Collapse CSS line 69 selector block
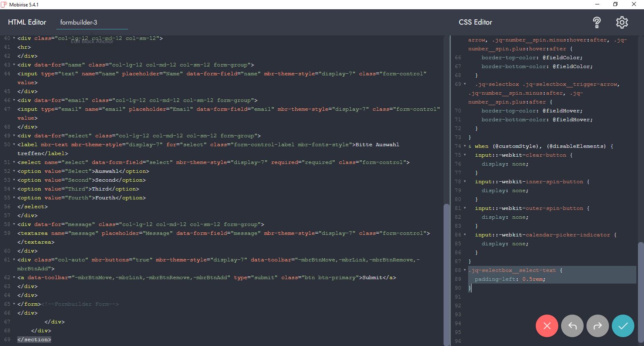644x346 pixels. click(465, 84)
